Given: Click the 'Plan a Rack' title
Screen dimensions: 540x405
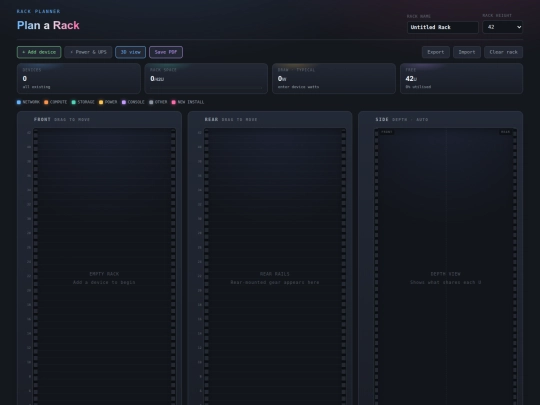Looking at the screenshot, I should 48,25.
